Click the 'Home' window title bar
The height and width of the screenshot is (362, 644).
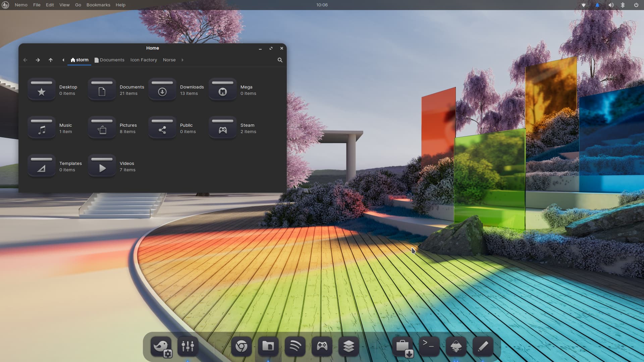tap(153, 48)
